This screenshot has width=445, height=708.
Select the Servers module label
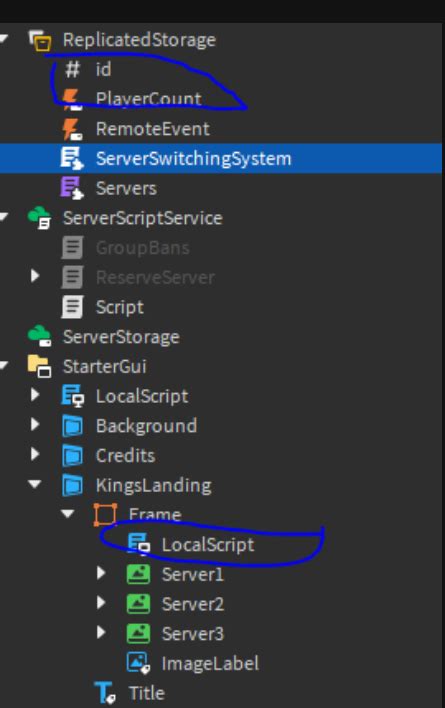click(x=126, y=188)
